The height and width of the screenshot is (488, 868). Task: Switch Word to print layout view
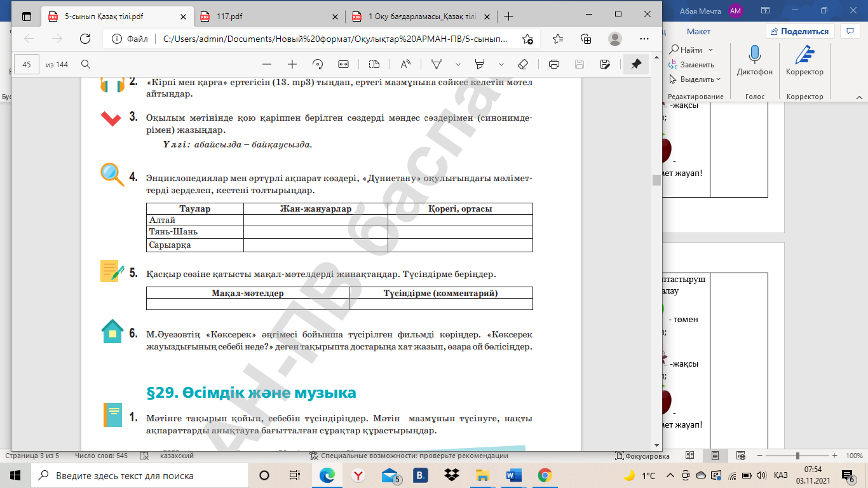click(x=715, y=456)
